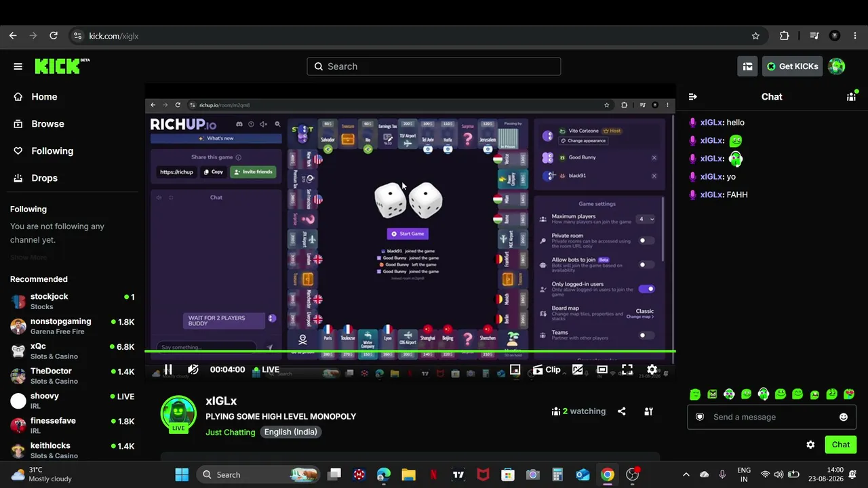Open the browser extensions menu

785,36
